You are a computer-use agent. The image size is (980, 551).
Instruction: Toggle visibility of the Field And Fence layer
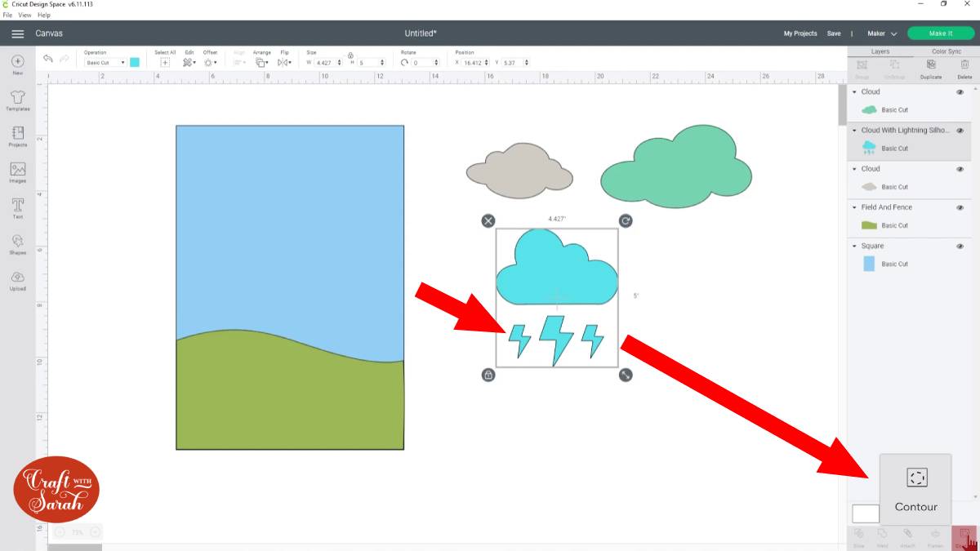click(960, 207)
